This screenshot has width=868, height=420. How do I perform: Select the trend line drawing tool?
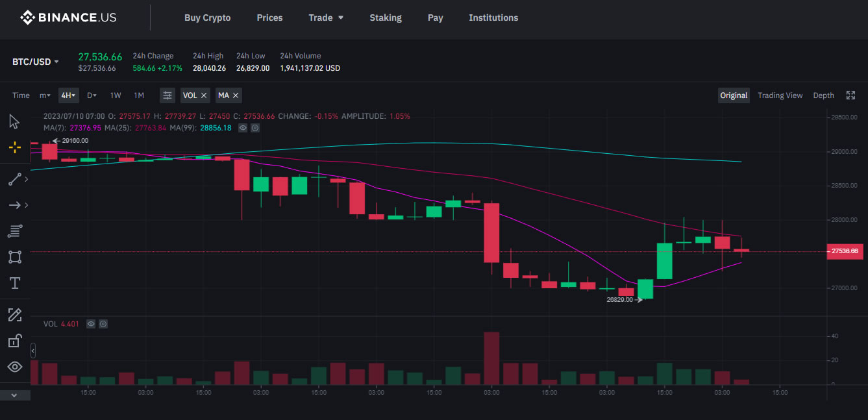click(14, 179)
